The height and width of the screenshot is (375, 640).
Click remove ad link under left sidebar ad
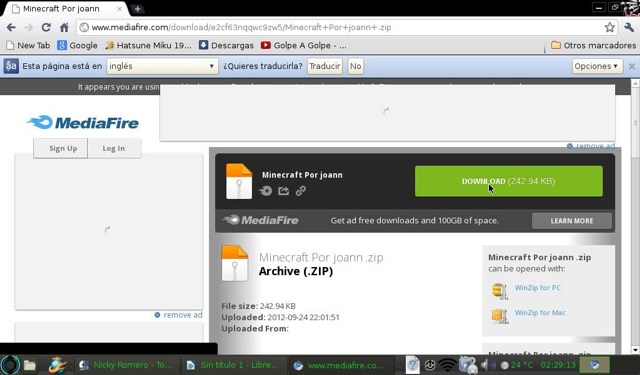coord(178,315)
